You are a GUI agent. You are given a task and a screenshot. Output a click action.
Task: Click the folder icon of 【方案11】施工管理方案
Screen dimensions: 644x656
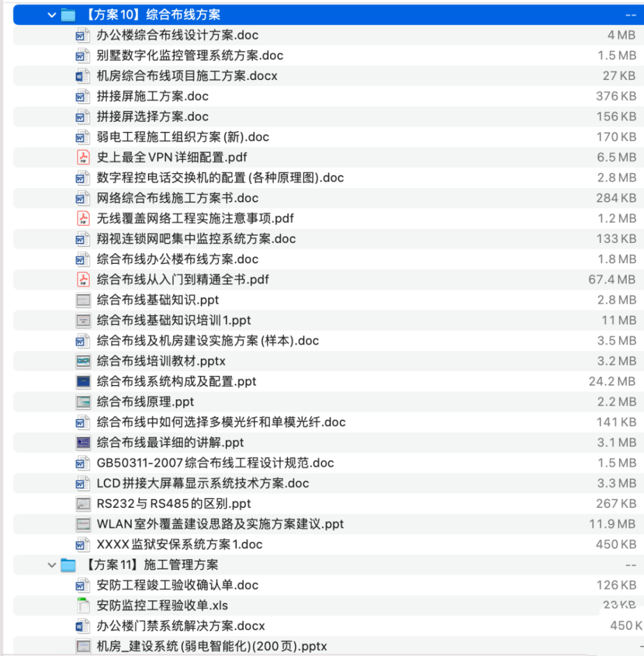67,564
